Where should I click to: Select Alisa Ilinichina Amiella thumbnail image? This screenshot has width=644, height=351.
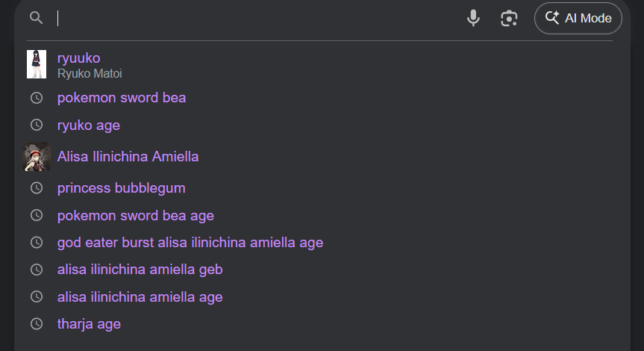coord(37,157)
